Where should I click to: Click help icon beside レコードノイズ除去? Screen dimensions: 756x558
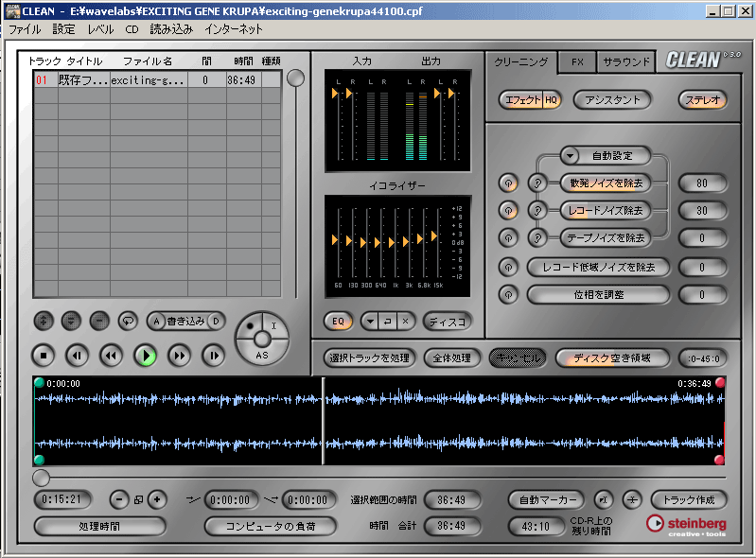coord(537,211)
